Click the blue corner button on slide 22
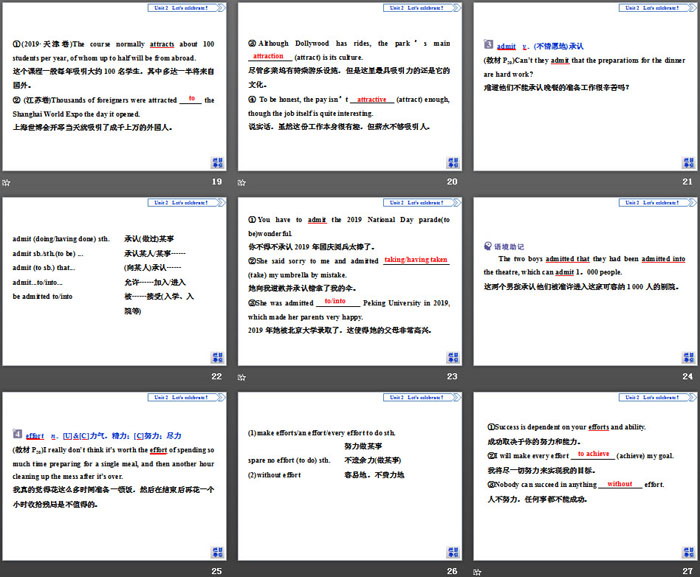 (x=218, y=357)
